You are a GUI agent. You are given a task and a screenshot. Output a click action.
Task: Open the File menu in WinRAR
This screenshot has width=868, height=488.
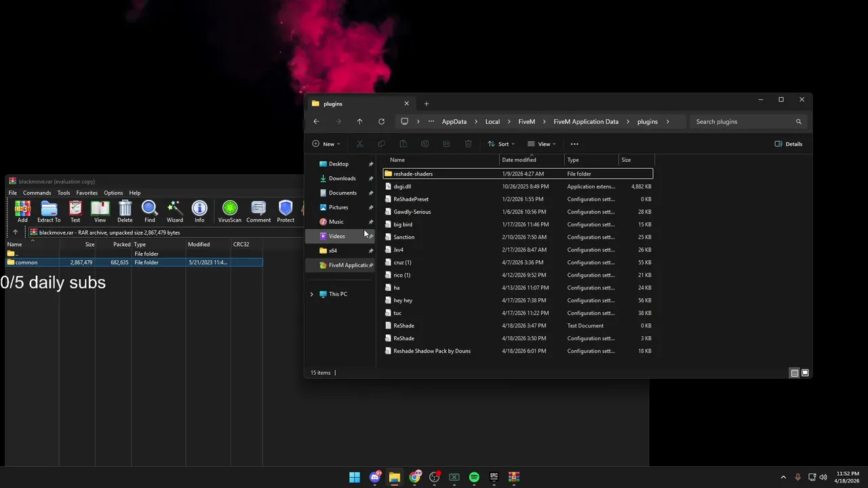12,193
